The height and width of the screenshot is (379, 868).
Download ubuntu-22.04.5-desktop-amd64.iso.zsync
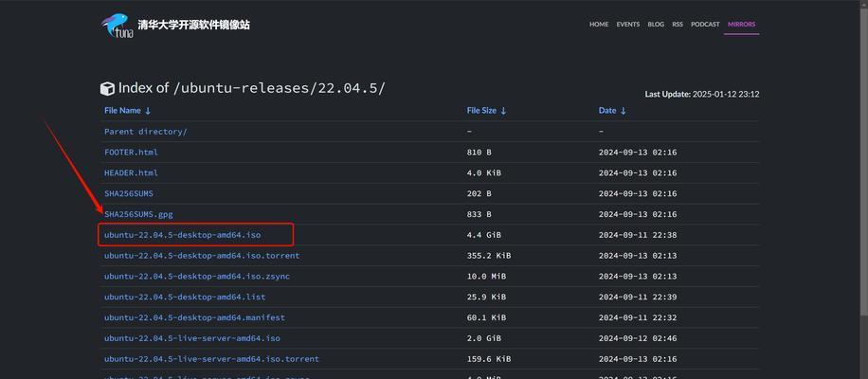pos(196,276)
